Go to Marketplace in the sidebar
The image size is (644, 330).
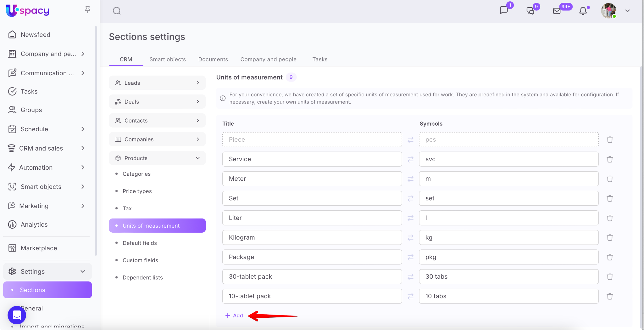point(39,248)
